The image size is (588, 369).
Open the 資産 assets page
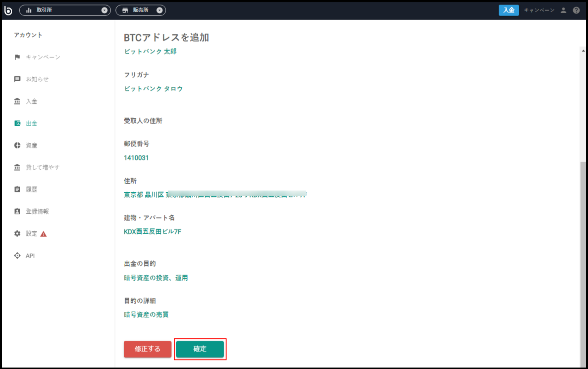(17, 145)
